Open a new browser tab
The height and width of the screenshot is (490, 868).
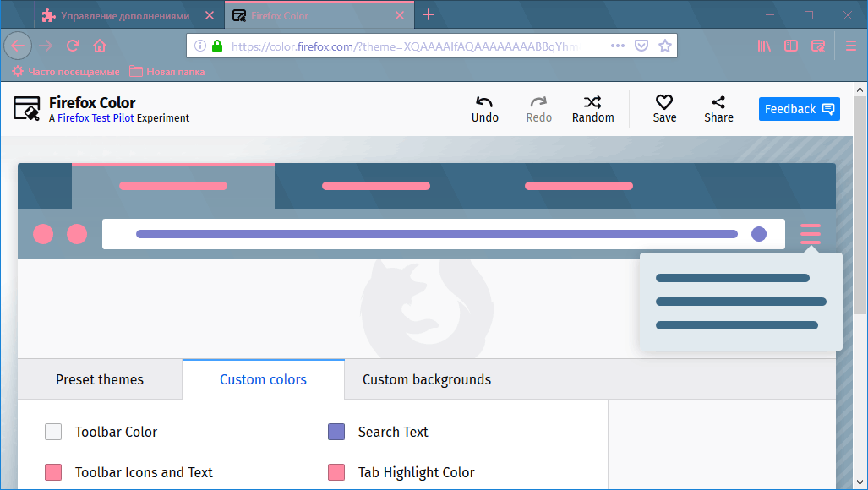[x=429, y=15]
